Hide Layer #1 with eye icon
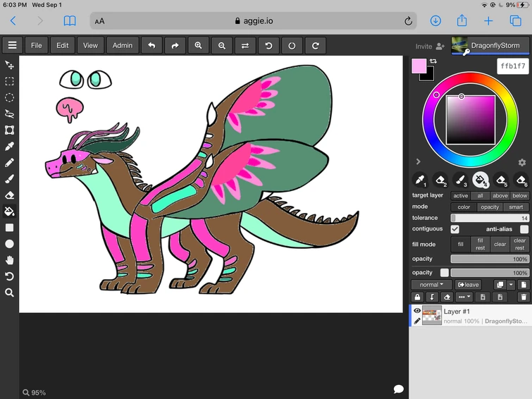Viewport: 532px width, 399px height. click(417, 311)
